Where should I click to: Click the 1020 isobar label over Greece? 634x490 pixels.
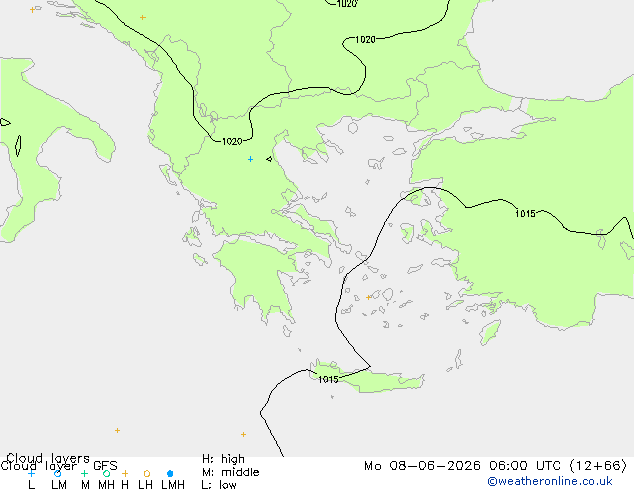point(232,142)
